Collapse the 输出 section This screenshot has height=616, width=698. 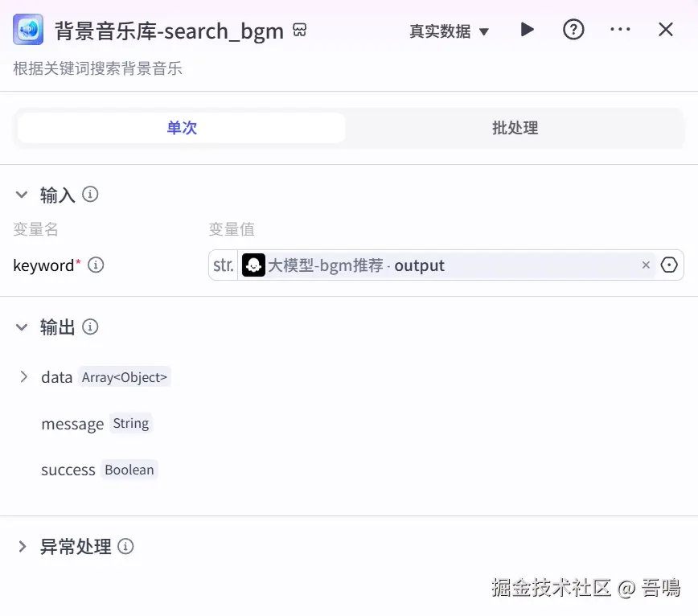click(22, 327)
